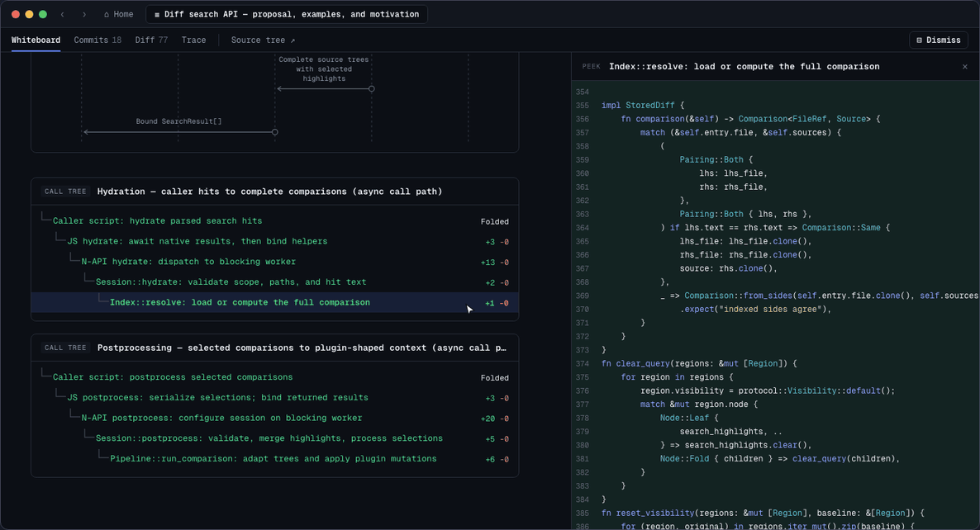Select the Diff search API document title tab
The height and width of the screenshot is (530, 980).
coord(287,14)
